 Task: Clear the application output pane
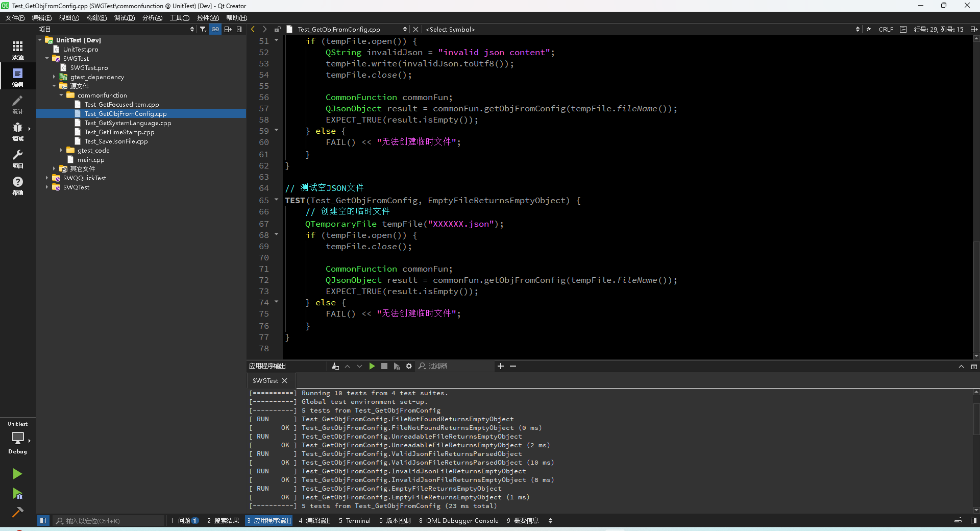pyautogui.click(x=335, y=366)
